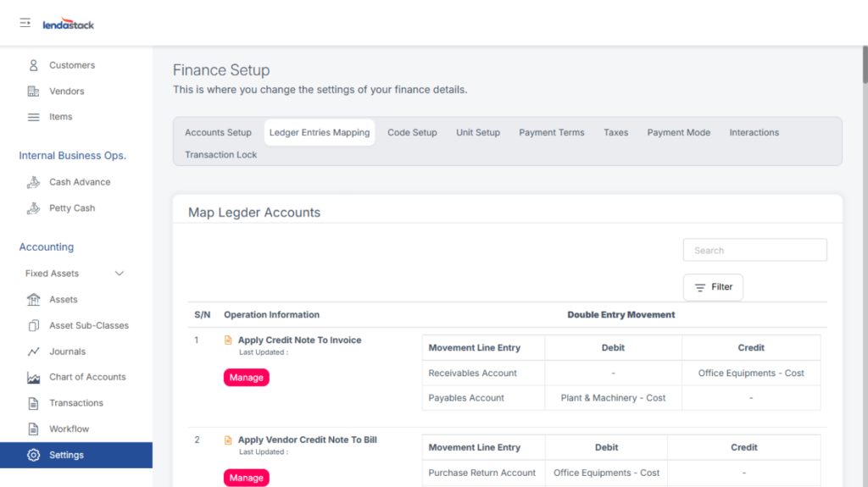The image size is (868, 487).
Task: Collapse the Fixed Assets chevron
Action: click(x=120, y=274)
